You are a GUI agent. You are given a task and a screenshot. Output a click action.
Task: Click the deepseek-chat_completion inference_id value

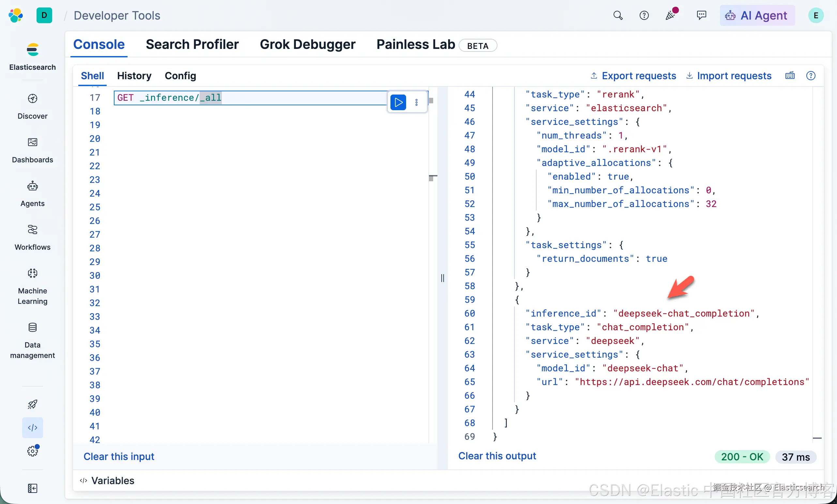(x=684, y=313)
